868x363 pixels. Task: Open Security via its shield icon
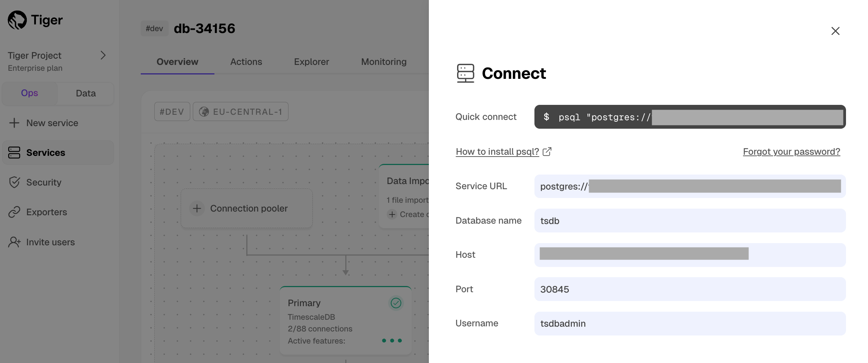[14, 182]
